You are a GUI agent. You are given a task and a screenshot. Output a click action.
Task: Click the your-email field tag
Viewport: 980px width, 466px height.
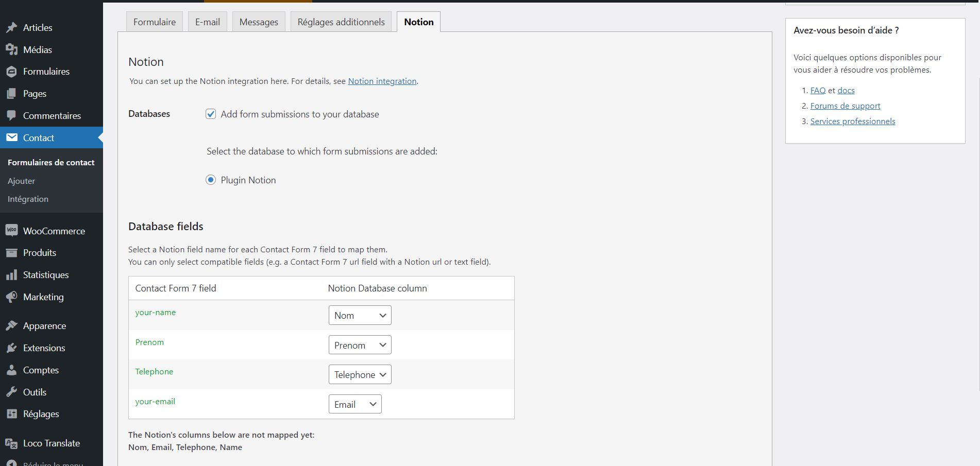coord(155,402)
